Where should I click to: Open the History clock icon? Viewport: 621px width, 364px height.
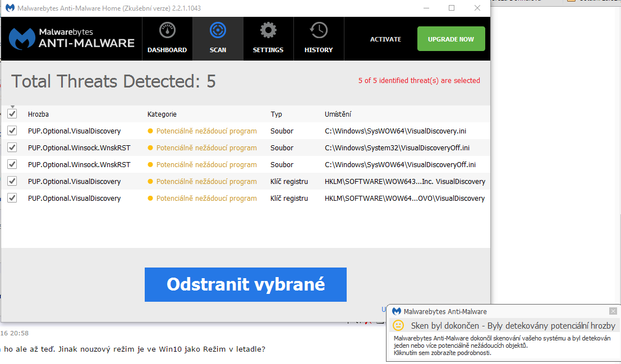[x=319, y=31]
